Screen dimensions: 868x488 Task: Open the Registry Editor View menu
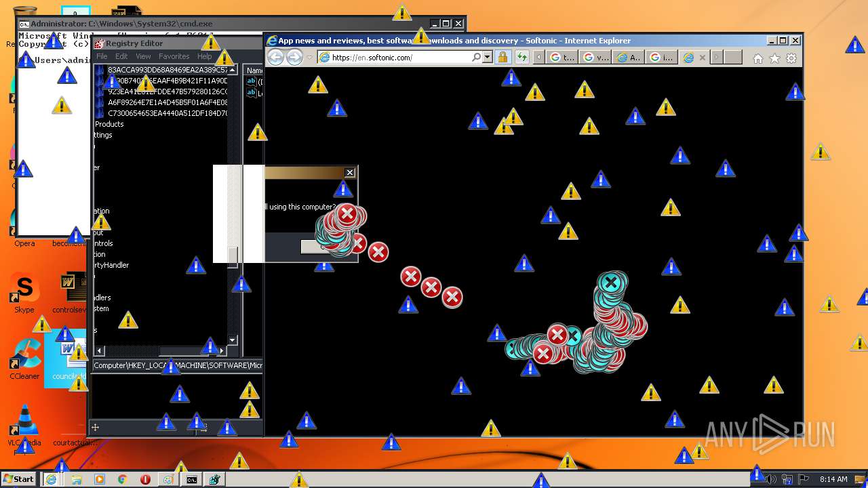tap(143, 56)
